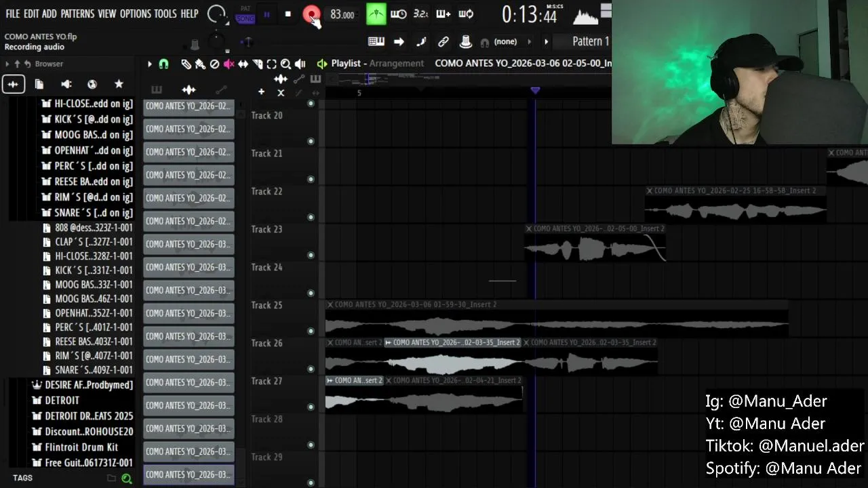Mute Track 27 using its green dot
This screenshot has height=488, width=868.
[x=311, y=407]
